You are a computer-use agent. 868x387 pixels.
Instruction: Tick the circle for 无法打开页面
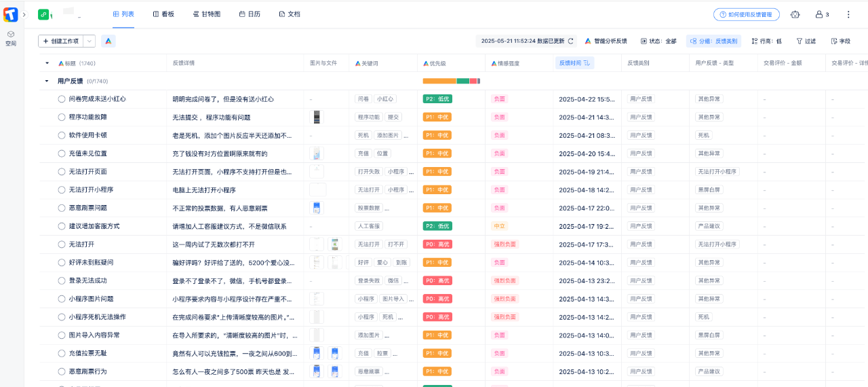pyautogui.click(x=62, y=172)
